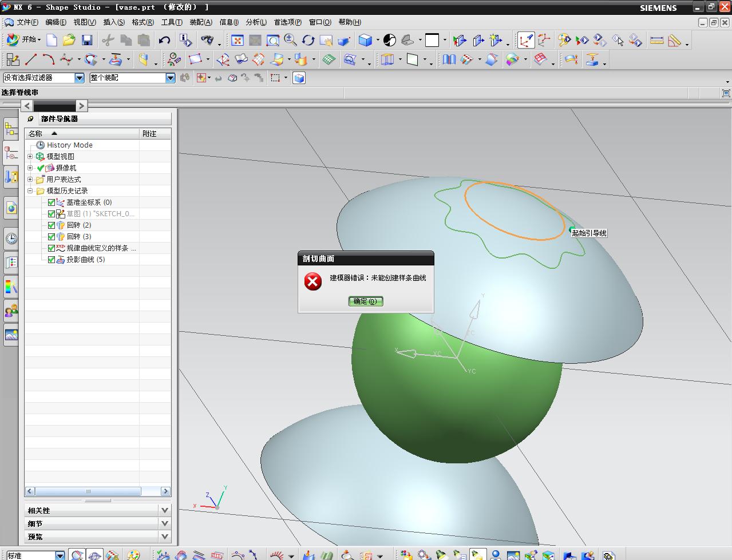This screenshot has height=560, width=732.
Task: Open the new file icon
Action: (52, 40)
